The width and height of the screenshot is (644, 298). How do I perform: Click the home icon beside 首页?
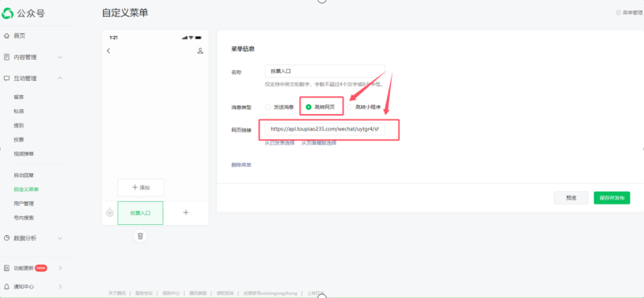coord(6,36)
